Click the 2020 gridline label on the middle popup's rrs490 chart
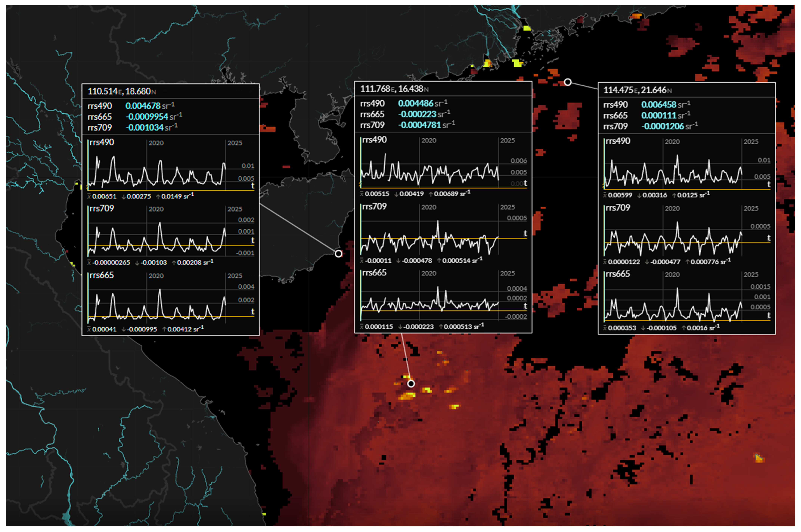The width and height of the screenshot is (801, 532). coord(429,140)
